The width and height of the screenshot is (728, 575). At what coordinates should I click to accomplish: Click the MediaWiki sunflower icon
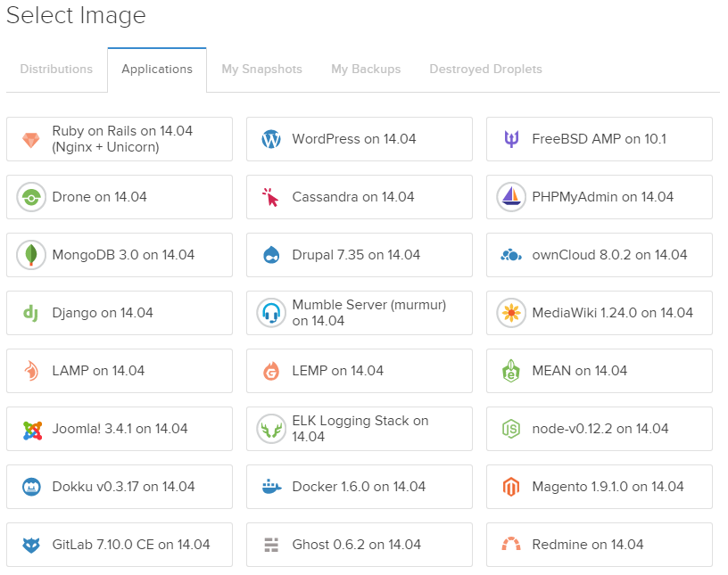coord(511,313)
